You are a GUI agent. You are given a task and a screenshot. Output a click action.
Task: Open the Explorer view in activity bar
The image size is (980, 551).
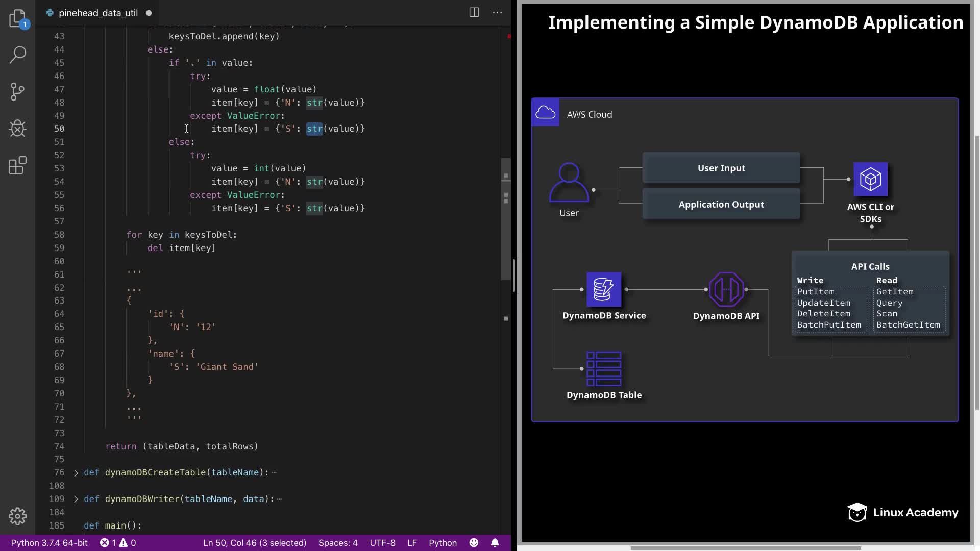(17, 18)
